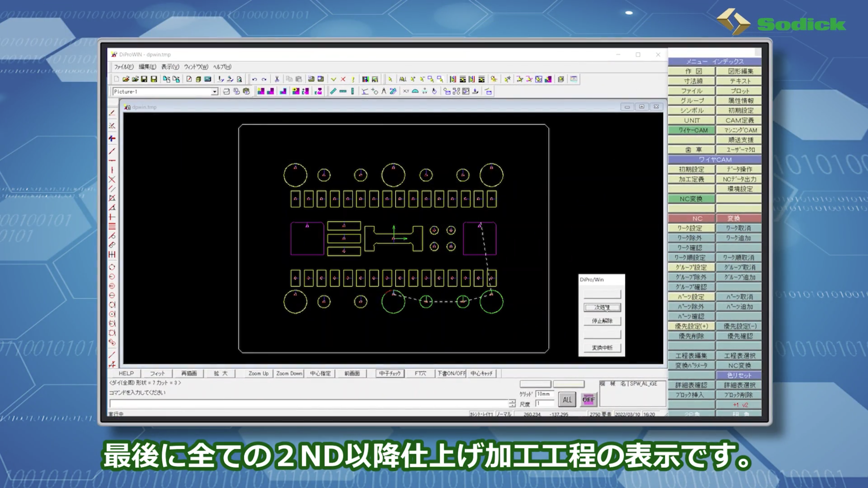868x488 pixels.
Task: Open the ウィンドウ(W) menu
Action: point(196,67)
